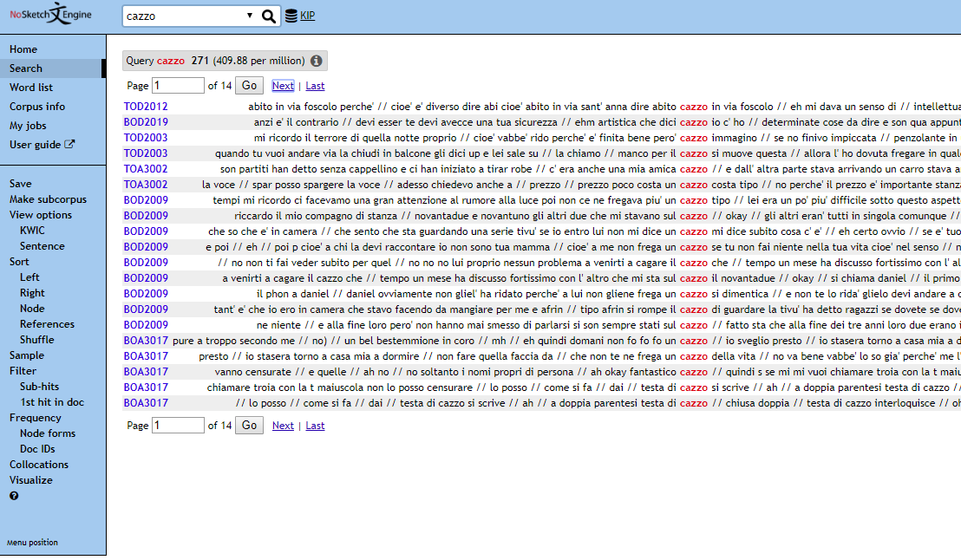Click the Menu position link
The width and height of the screenshot is (961, 560).
pos(32,543)
